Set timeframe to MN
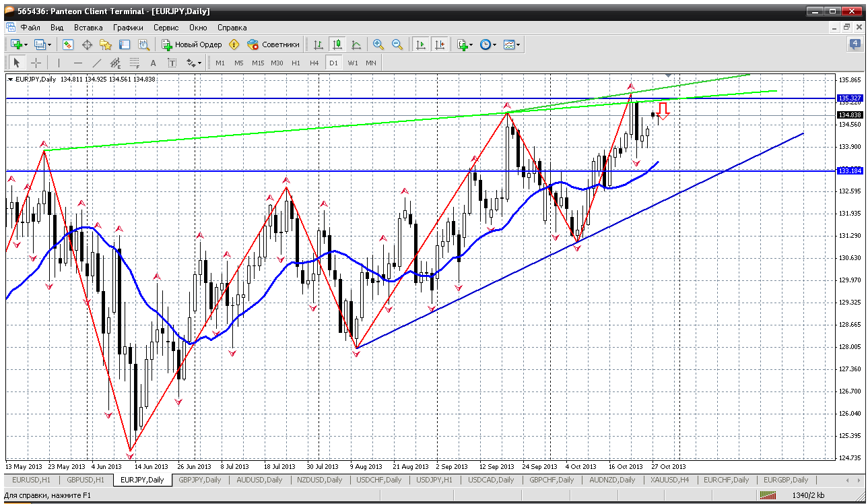The height and width of the screenshot is (504, 868). (x=371, y=63)
